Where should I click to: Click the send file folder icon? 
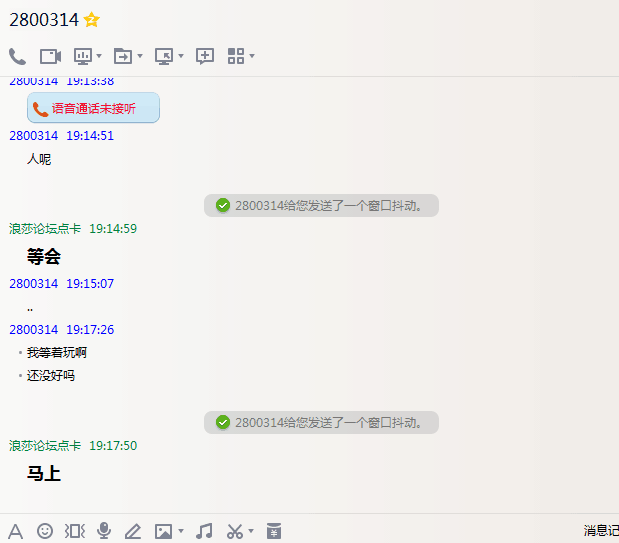123,56
